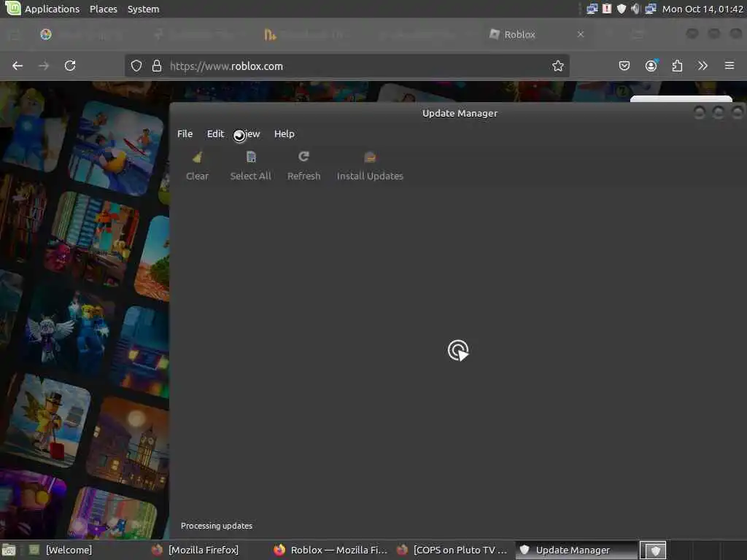Click the site security padlock icon
The image size is (747, 560).
[157, 66]
